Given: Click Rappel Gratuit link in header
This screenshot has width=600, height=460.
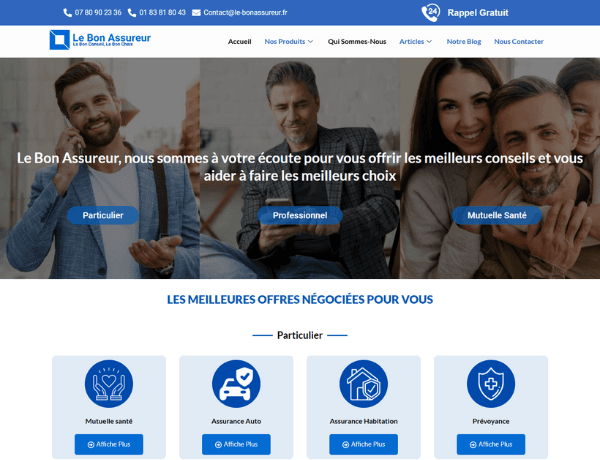Looking at the screenshot, I should pos(478,13).
